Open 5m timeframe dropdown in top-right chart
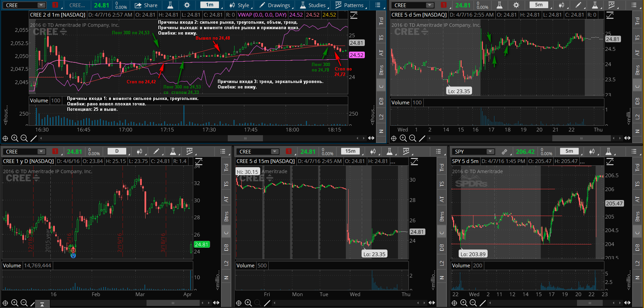 [540, 5]
